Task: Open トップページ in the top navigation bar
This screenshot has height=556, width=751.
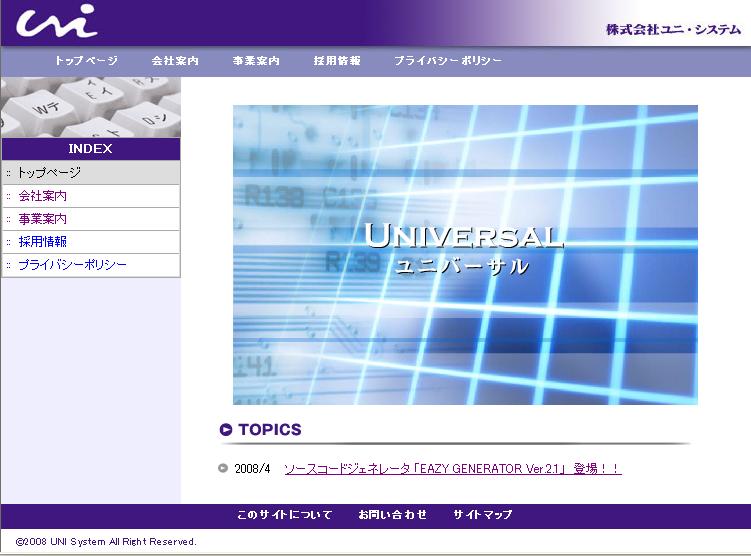Action: click(86, 61)
